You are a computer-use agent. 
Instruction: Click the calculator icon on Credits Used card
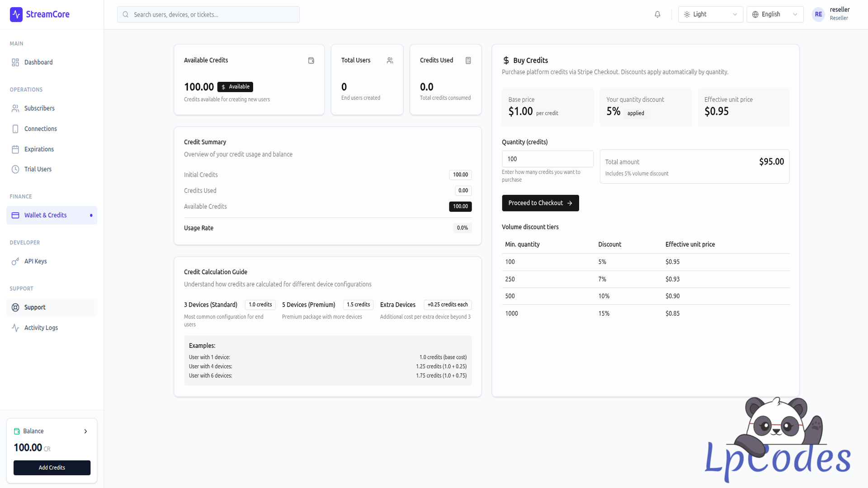point(468,61)
